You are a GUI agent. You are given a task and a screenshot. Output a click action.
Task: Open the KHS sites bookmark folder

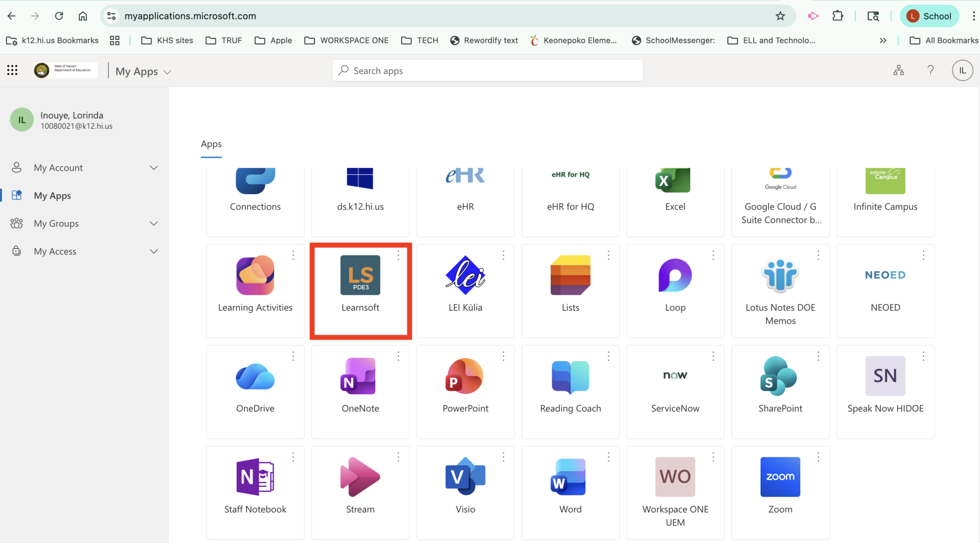click(x=167, y=40)
